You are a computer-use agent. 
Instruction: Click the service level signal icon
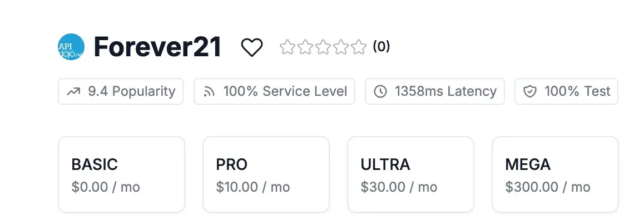[209, 91]
